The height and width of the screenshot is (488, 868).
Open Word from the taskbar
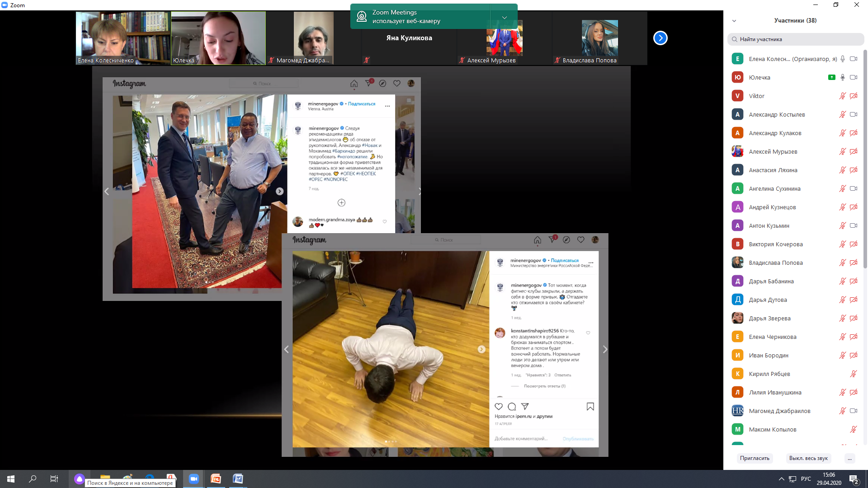[x=238, y=479]
